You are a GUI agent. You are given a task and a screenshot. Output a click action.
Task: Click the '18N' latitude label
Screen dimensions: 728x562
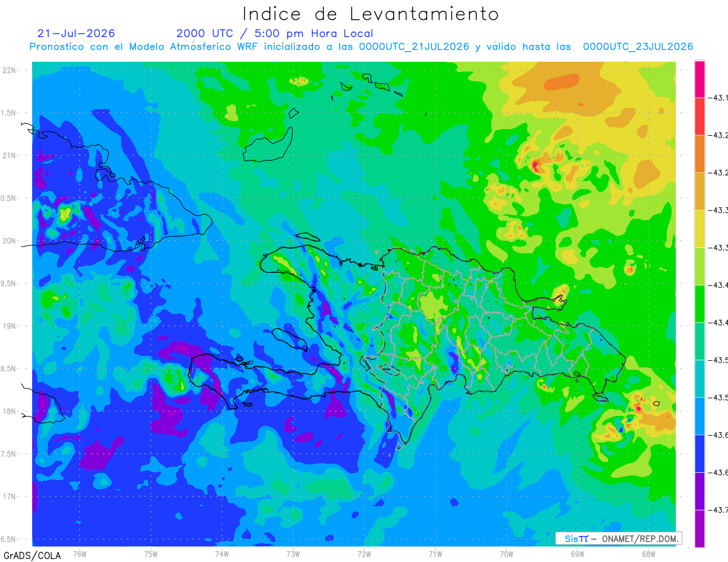click(x=9, y=411)
